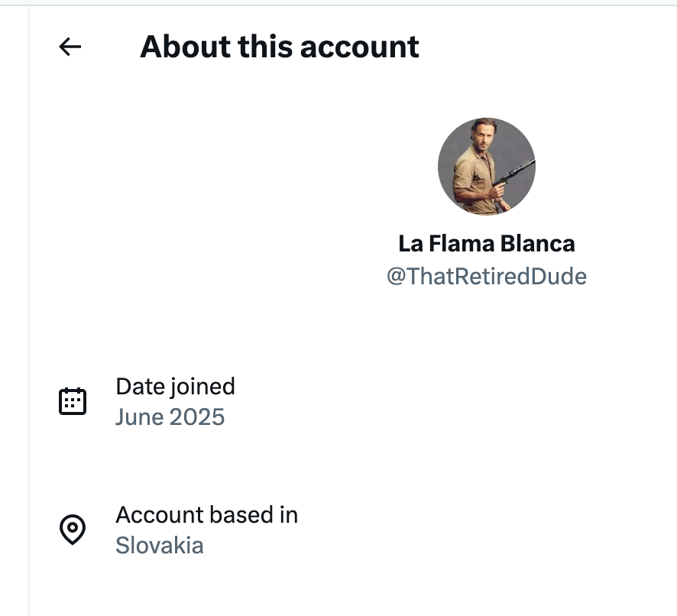Click the word "Flama" in the display name

[x=462, y=244]
